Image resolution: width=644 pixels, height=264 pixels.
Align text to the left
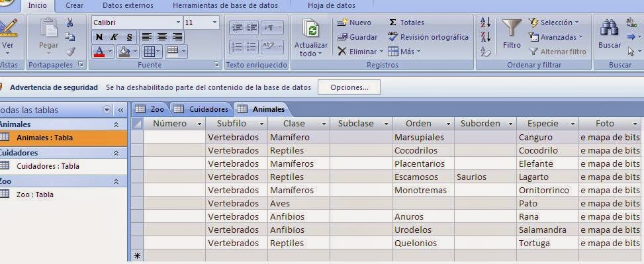(x=147, y=37)
